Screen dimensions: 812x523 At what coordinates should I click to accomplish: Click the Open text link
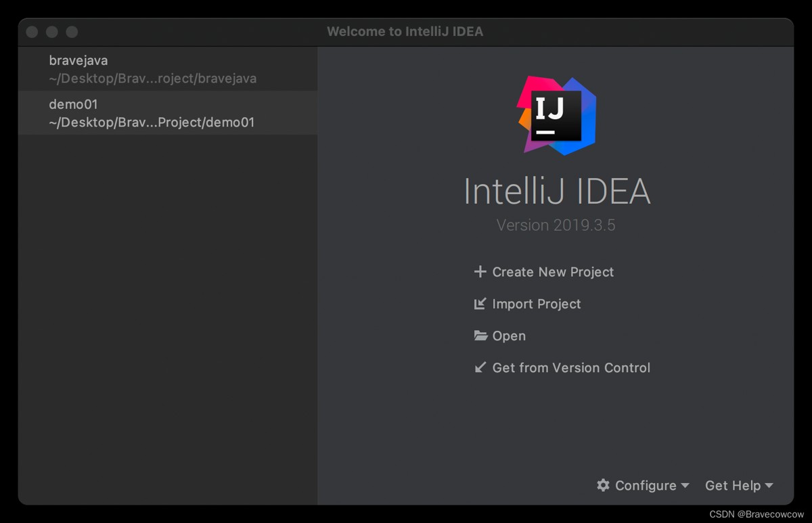[x=509, y=336]
